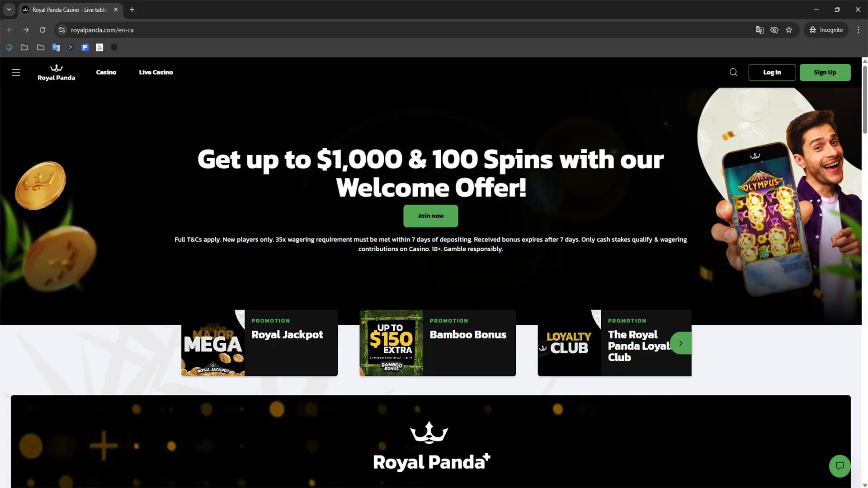
Task: Open the live chat bubble
Action: click(x=840, y=466)
